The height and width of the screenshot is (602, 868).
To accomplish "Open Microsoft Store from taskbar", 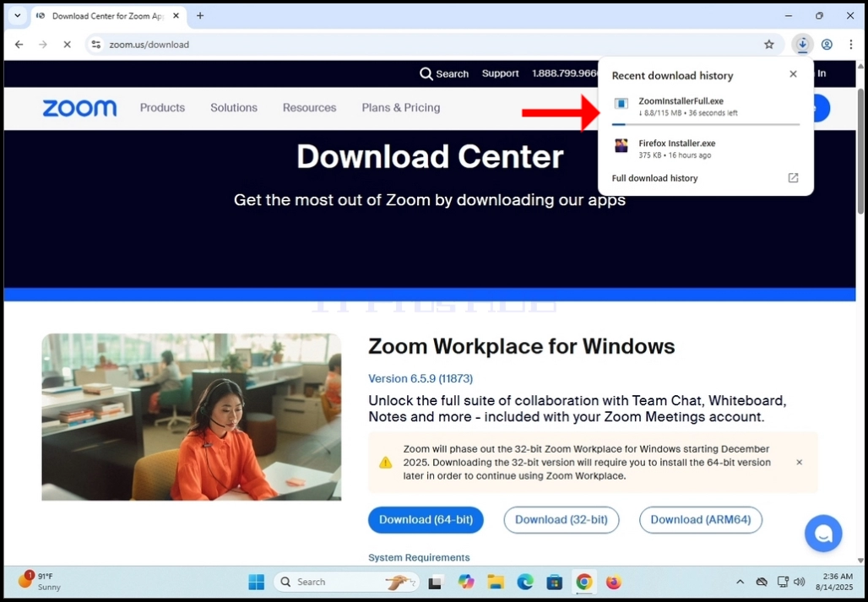I will pos(554,582).
